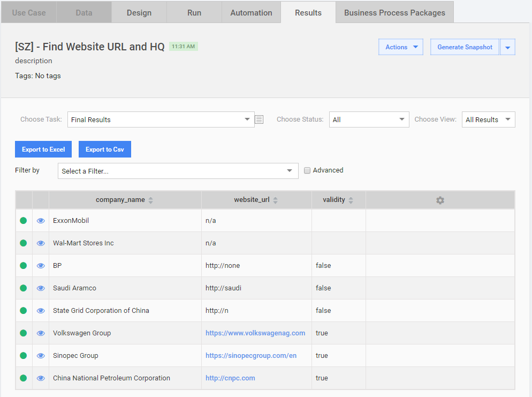Click the http://saudi cell

[256, 288]
